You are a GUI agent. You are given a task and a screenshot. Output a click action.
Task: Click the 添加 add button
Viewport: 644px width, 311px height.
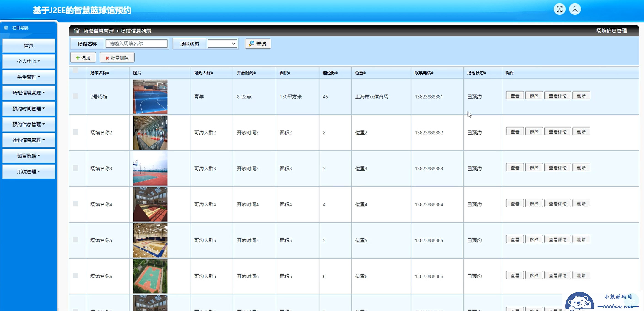coord(83,58)
